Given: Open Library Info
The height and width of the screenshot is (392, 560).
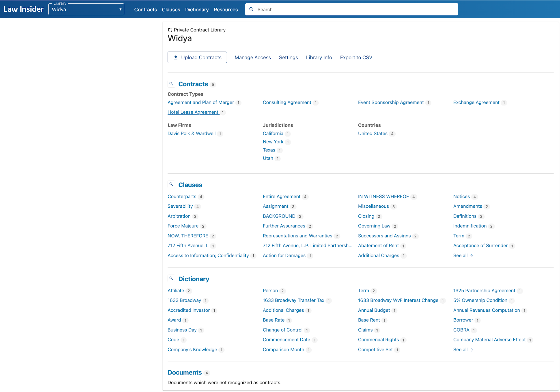Looking at the screenshot, I should pyautogui.click(x=319, y=58).
